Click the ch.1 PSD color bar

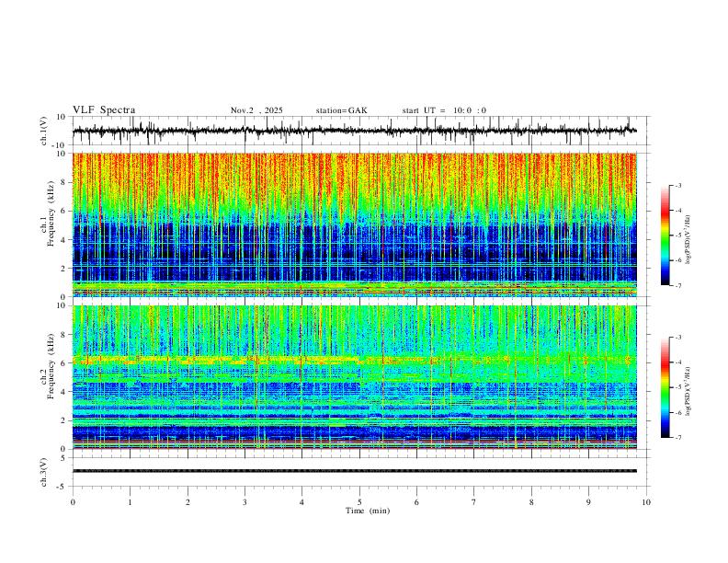665,236
